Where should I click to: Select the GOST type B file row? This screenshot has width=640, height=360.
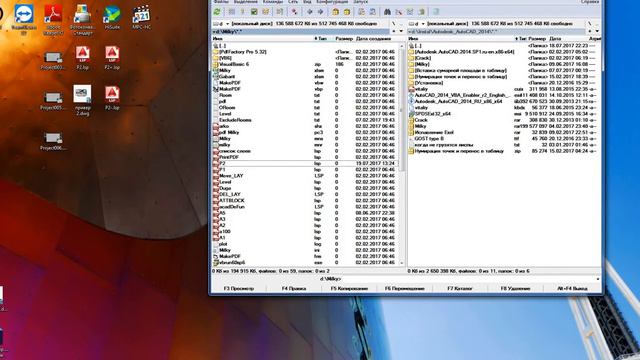504,139
